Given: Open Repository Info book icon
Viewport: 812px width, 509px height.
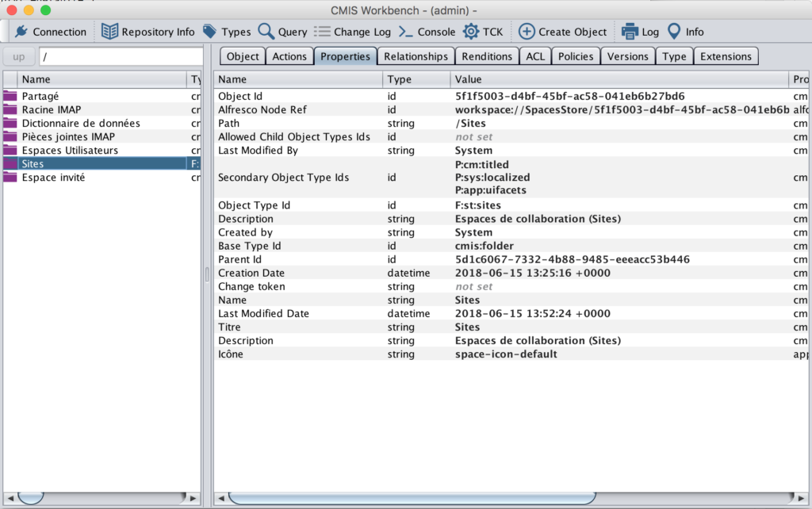Looking at the screenshot, I should (x=109, y=32).
